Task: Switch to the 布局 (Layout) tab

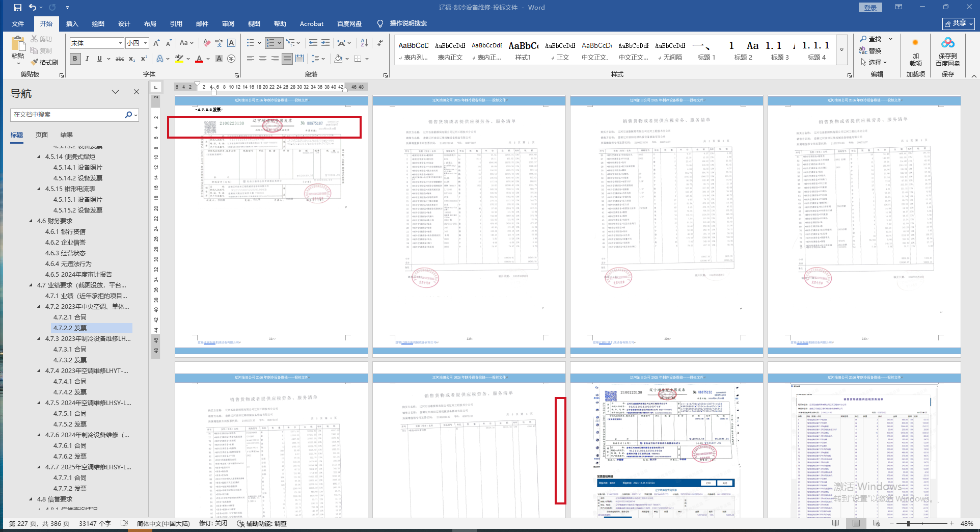Action: click(150, 23)
